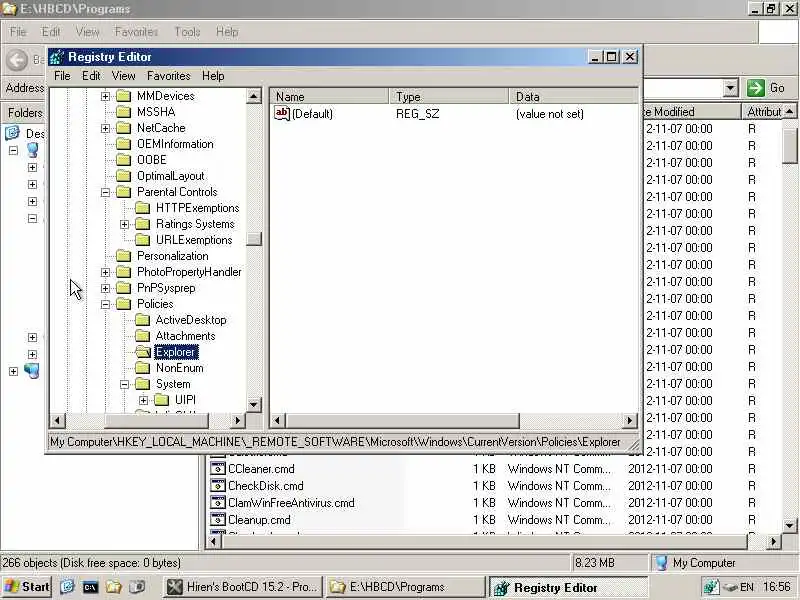Screen dimensions: 800x600
Task: Click the Attributes column header
Action: [x=764, y=112]
